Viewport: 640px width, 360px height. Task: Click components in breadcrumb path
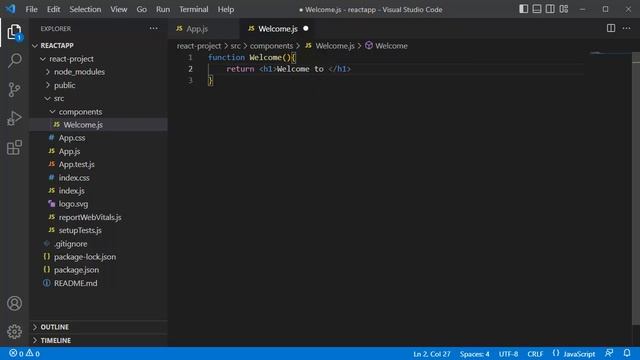(x=271, y=46)
